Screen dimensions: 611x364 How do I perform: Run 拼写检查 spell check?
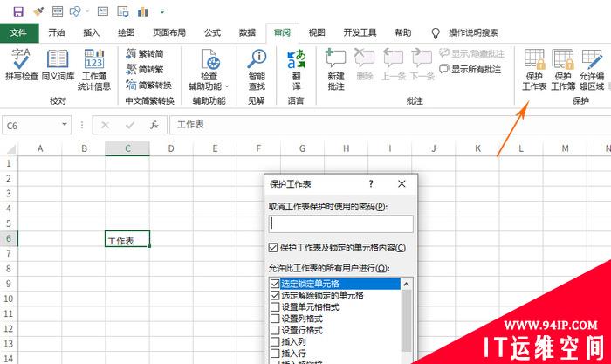click(21, 65)
